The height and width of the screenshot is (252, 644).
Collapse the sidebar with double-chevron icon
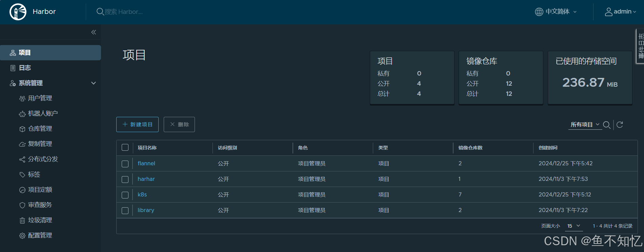coord(94,32)
